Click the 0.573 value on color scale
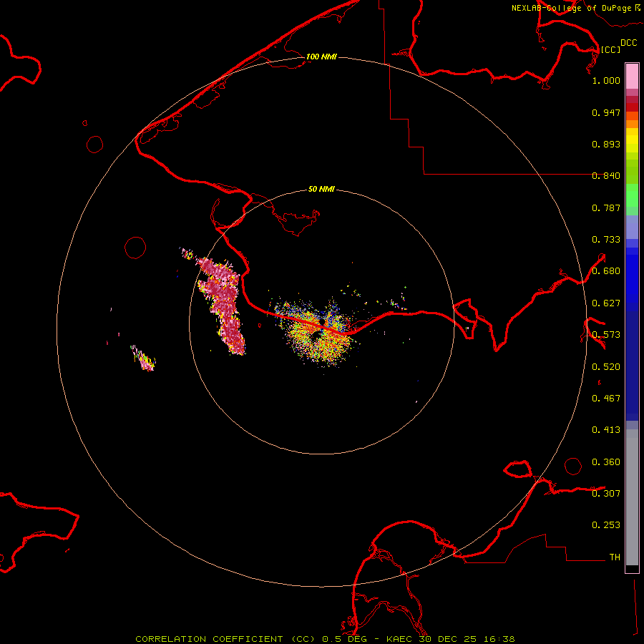This screenshot has height=644, width=644. click(606, 335)
